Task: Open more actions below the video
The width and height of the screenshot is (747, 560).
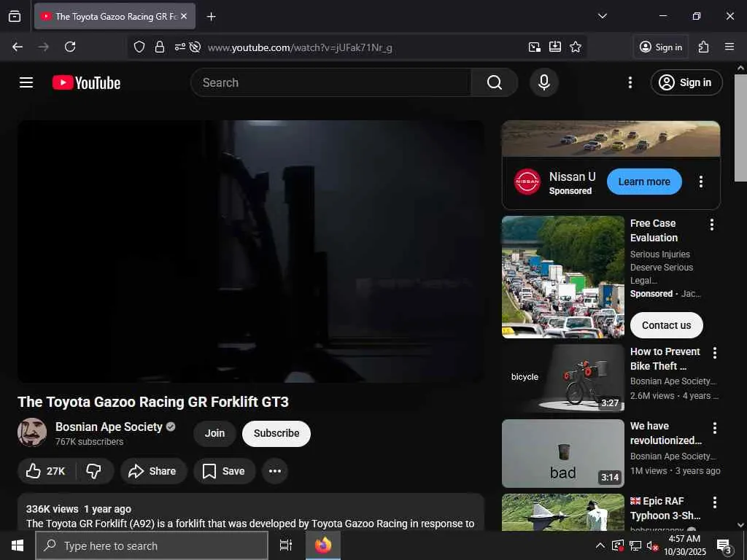Action: pyautogui.click(x=275, y=471)
